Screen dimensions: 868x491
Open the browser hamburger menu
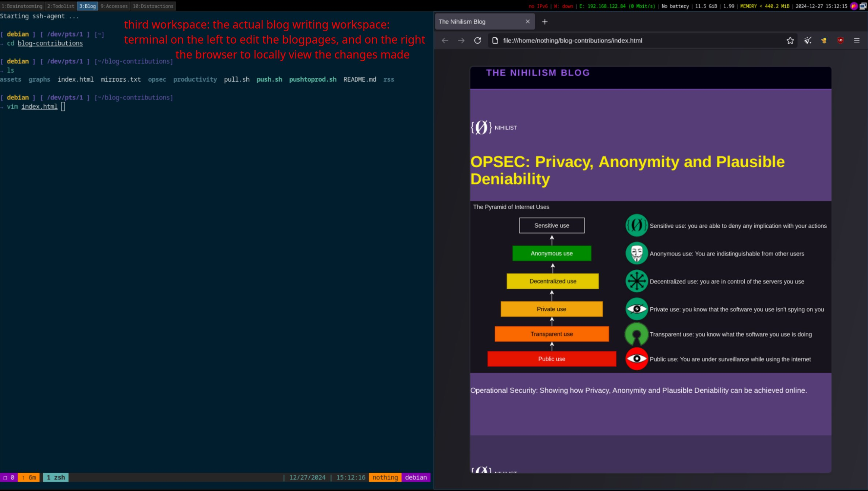pyautogui.click(x=856, y=41)
